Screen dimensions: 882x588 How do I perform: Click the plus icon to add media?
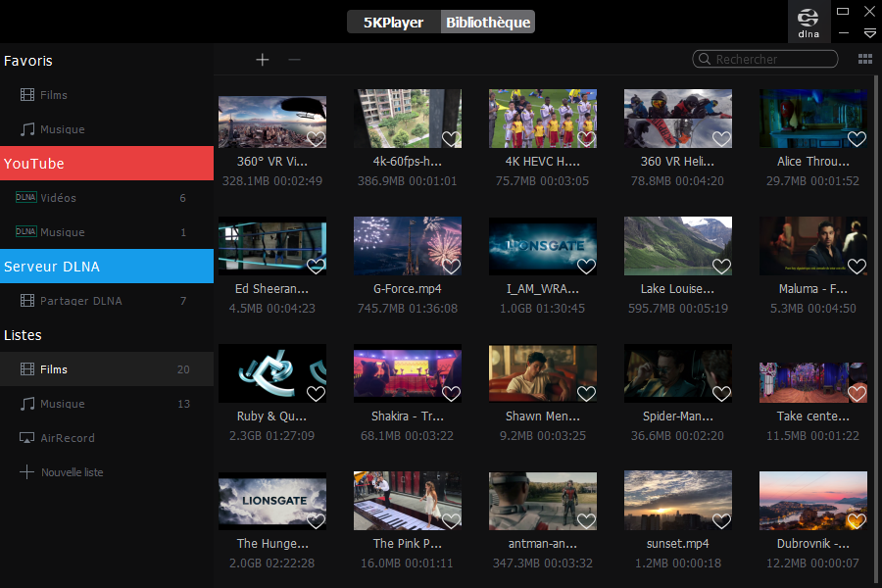[262, 60]
